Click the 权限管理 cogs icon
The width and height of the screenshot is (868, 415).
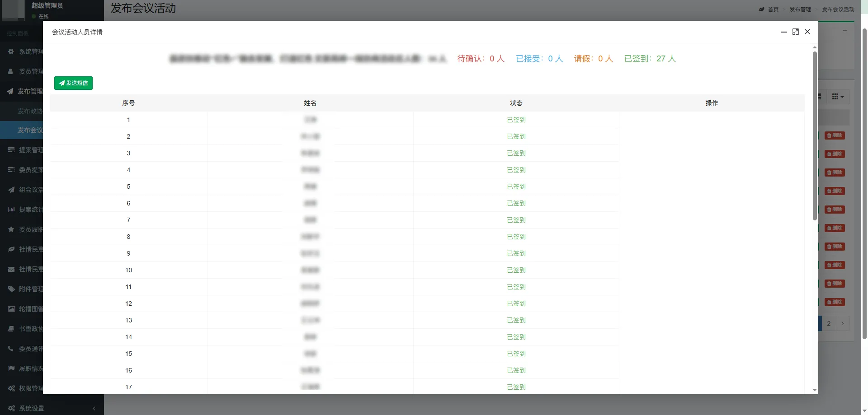coord(11,388)
